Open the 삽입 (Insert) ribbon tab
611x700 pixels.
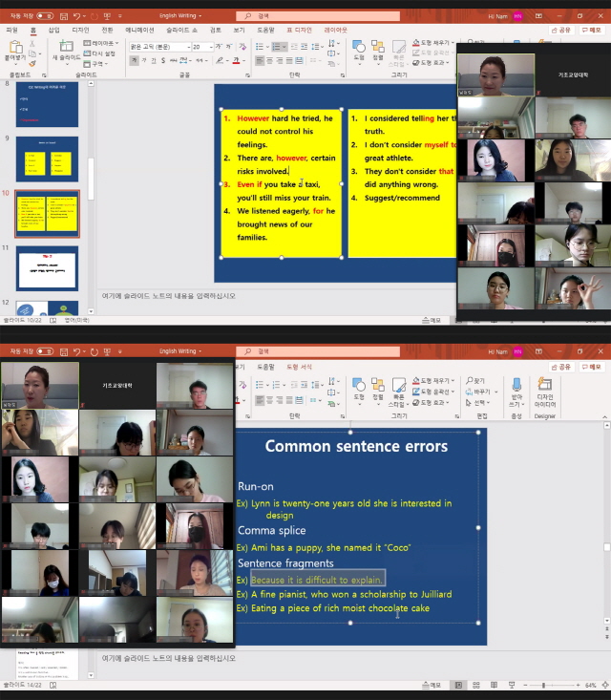pyautogui.click(x=53, y=30)
